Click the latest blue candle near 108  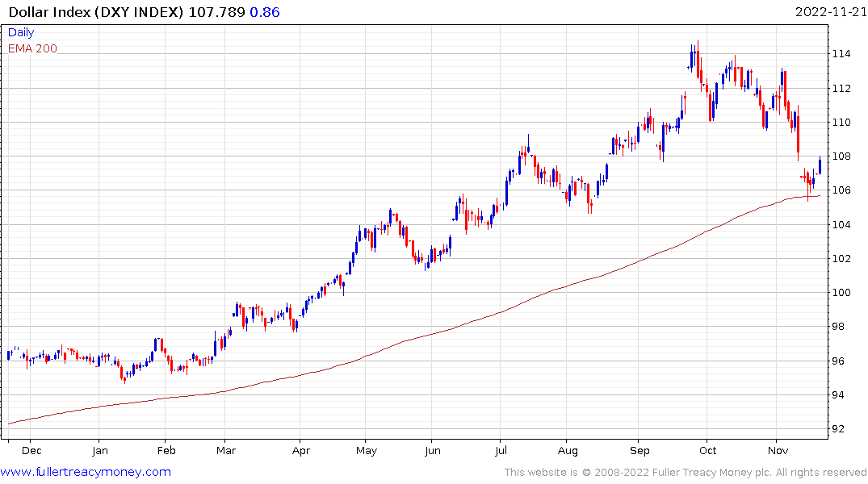tap(820, 165)
